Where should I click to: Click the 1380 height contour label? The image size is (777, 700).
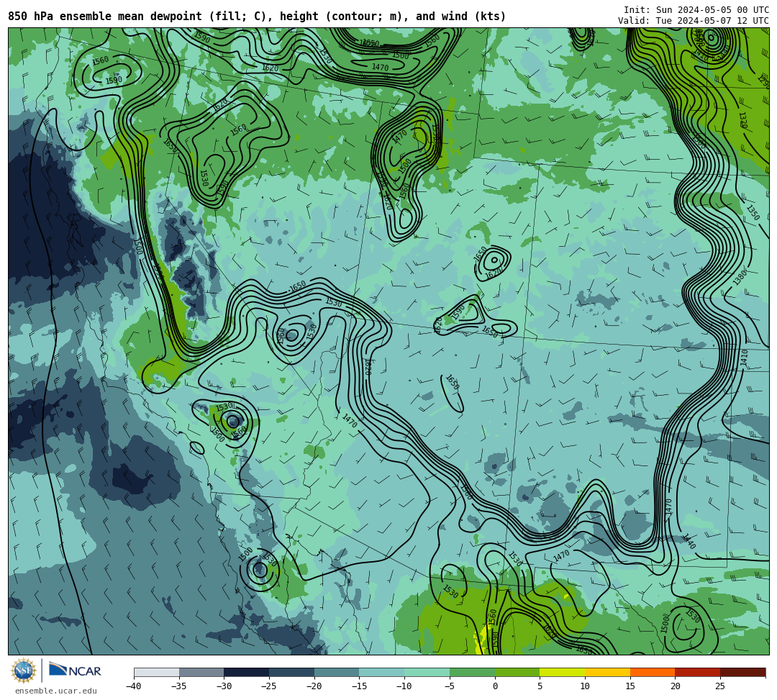(740, 276)
